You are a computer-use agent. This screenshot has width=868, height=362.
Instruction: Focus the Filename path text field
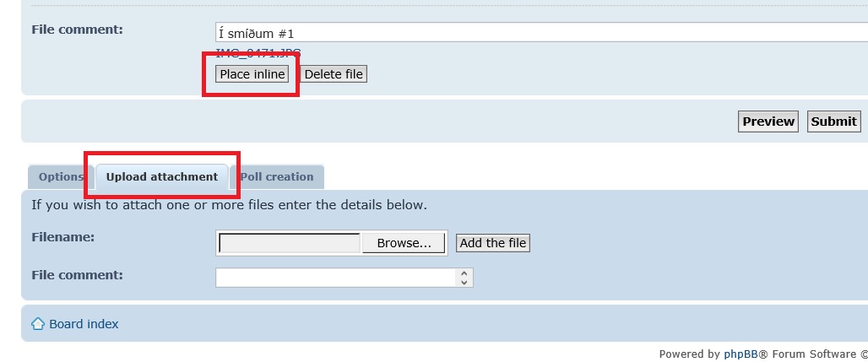(290, 243)
